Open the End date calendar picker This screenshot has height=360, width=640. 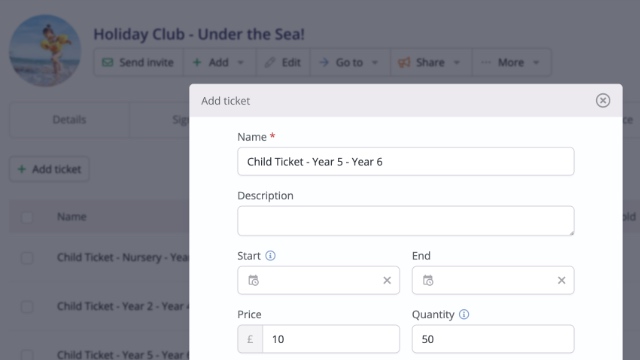[428, 280]
